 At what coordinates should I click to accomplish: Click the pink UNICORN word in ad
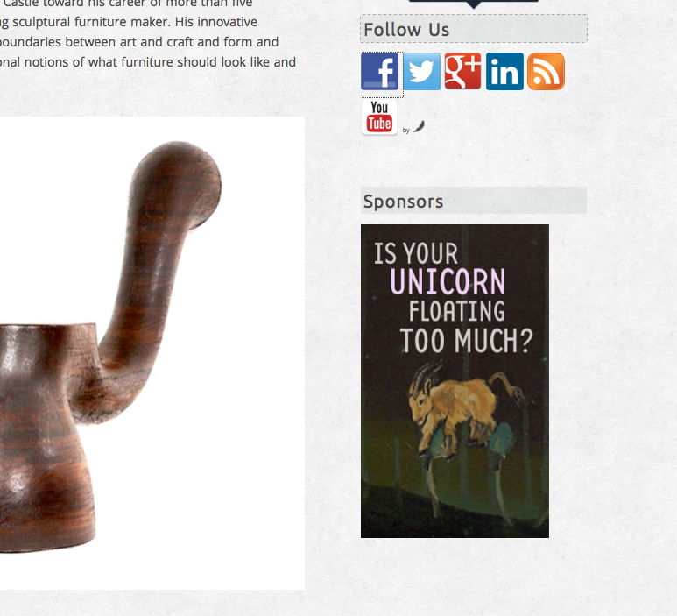click(448, 281)
